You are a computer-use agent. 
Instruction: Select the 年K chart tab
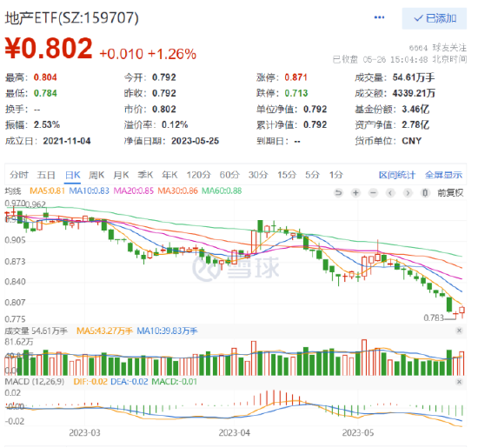pos(169,175)
